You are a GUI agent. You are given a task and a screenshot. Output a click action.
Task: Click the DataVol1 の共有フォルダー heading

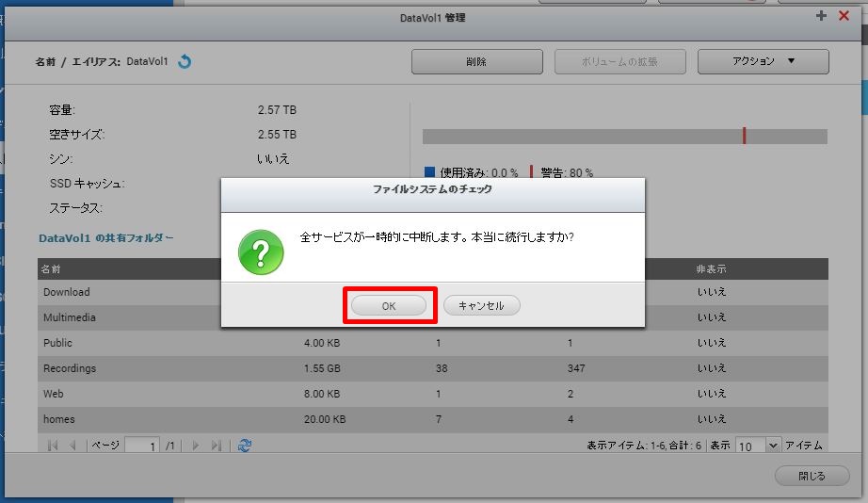coord(105,238)
